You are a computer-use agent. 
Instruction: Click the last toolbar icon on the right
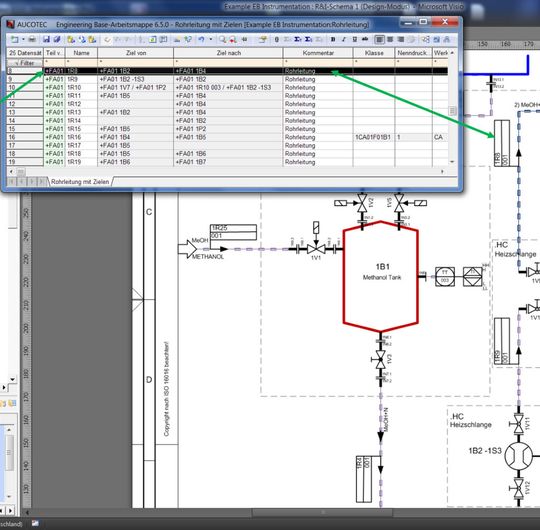pos(447,40)
